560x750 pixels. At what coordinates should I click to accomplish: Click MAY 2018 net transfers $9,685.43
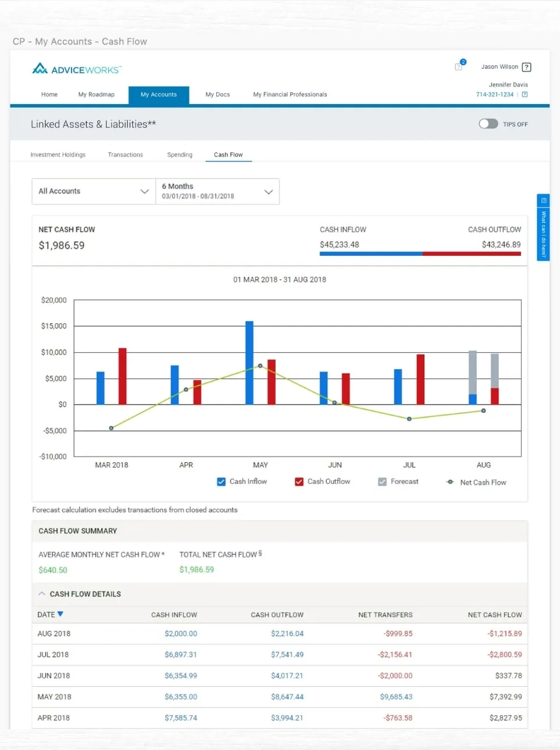[396, 697]
